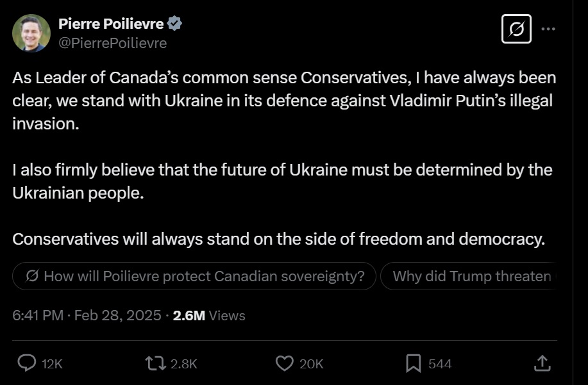Click the blue verified badge
The height and width of the screenshot is (385, 588).
174,24
